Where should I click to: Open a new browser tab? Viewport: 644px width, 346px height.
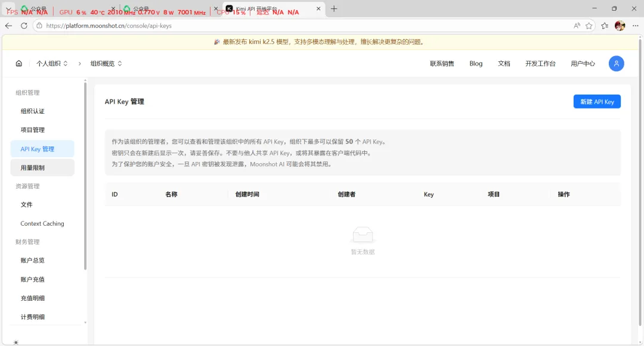tap(334, 8)
